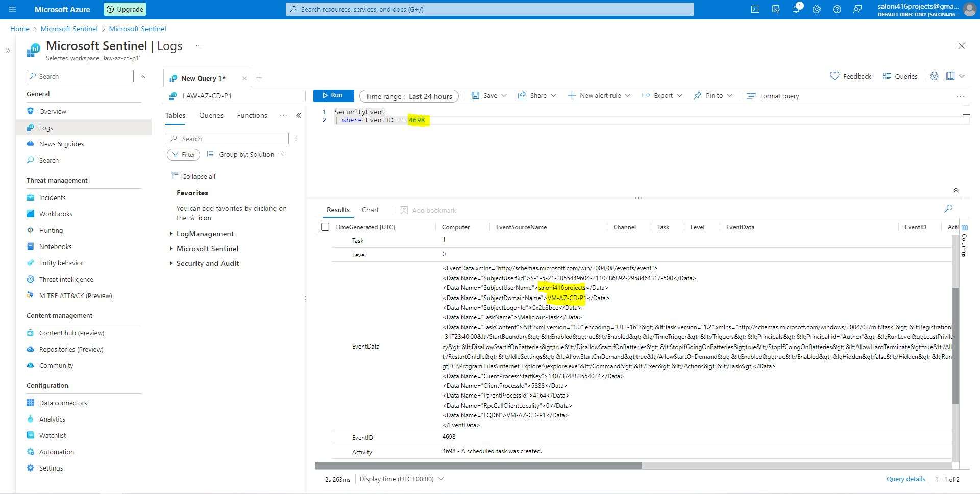
Task: Open the Analytics rules section
Action: 52,419
